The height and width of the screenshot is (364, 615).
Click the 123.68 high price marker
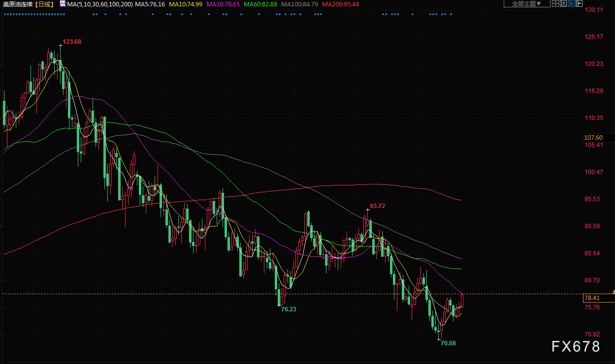pos(72,42)
